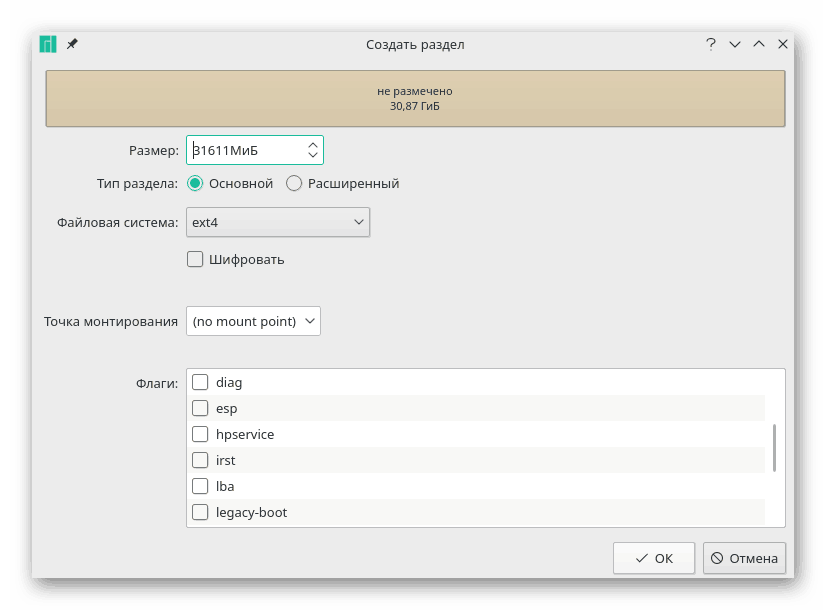The width and height of the screenshot is (826, 610).
Task: Increase size with spinbox up arrow
Action: tap(313, 144)
